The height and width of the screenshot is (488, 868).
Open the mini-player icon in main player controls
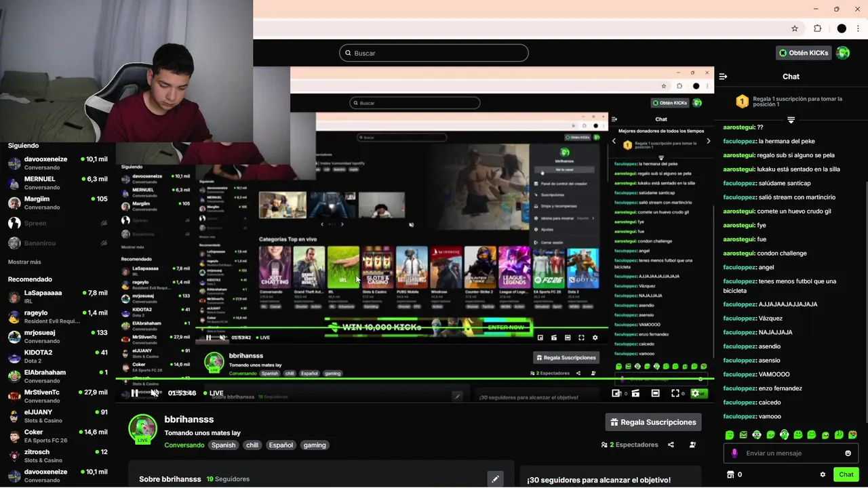point(616,393)
